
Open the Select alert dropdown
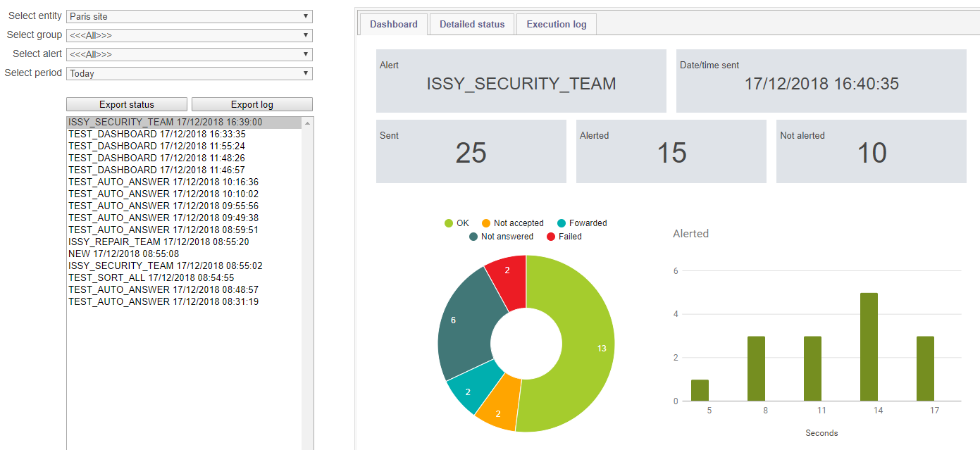coord(189,54)
